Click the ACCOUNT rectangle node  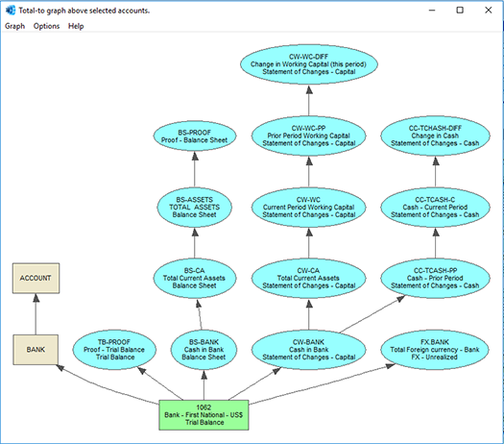pos(36,279)
